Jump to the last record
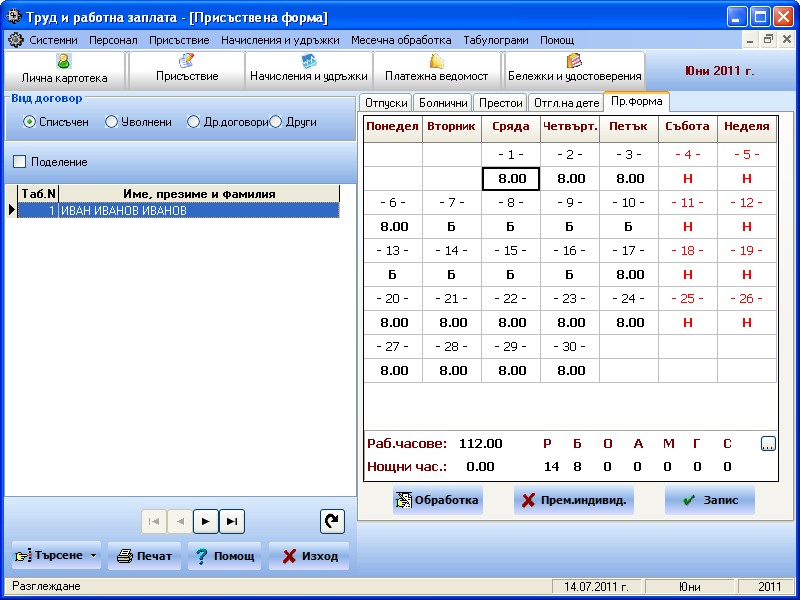This screenshot has width=800, height=600. point(232,521)
